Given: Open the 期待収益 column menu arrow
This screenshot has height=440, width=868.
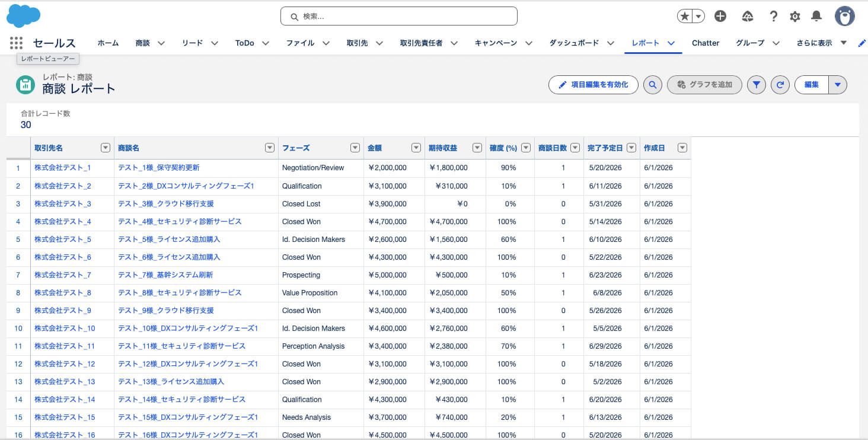Looking at the screenshot, I should pyautogui.click(x=477, y=148).
